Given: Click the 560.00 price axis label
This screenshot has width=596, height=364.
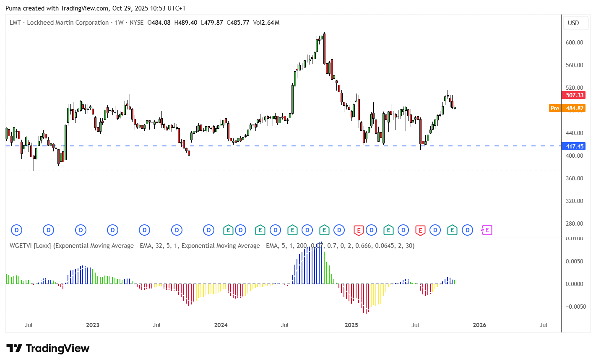Looking at the screenshot, I should pyautogui.click(x=574, y=65).
